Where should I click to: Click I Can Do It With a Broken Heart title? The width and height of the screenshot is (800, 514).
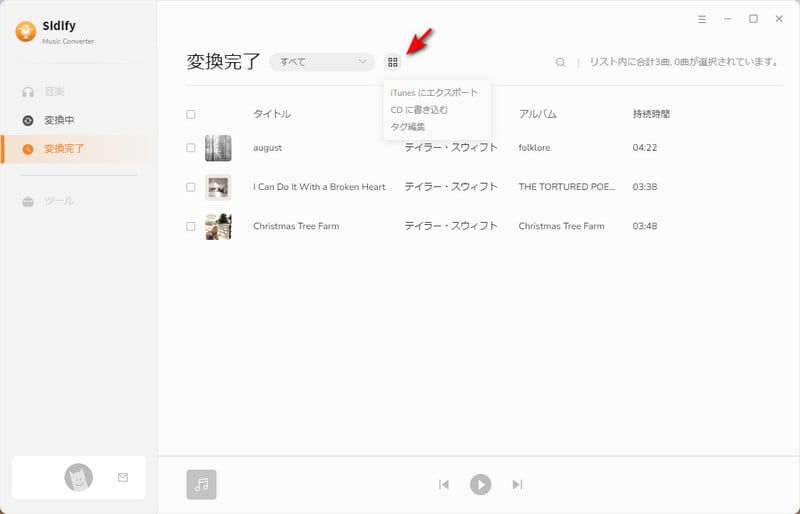pos(319,187)
